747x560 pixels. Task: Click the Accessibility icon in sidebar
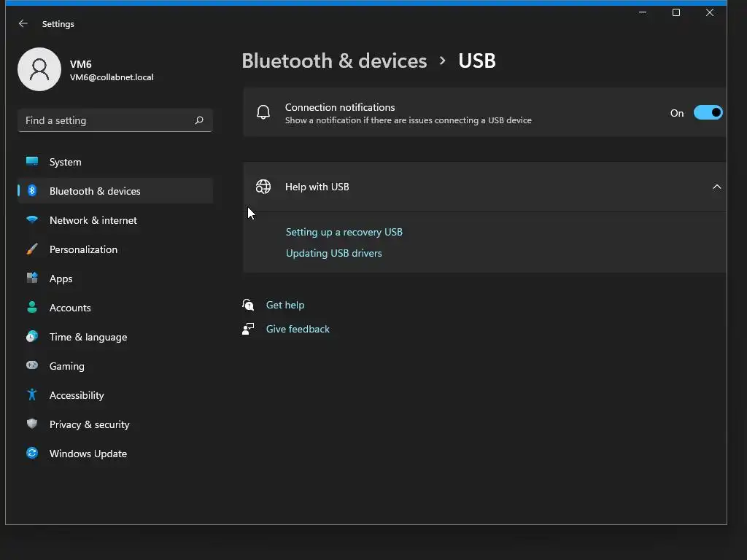pos(32,395)
